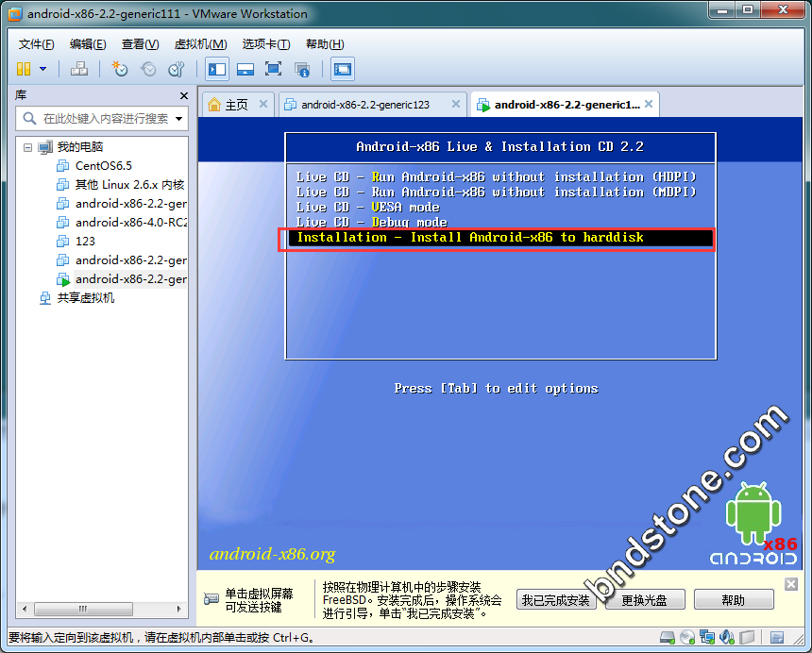Image resolution: width=812 pixels, height=653 pixels.
Task: Close the android-x86-2.2-generic123 tab
Action: [x=456, y=104]
